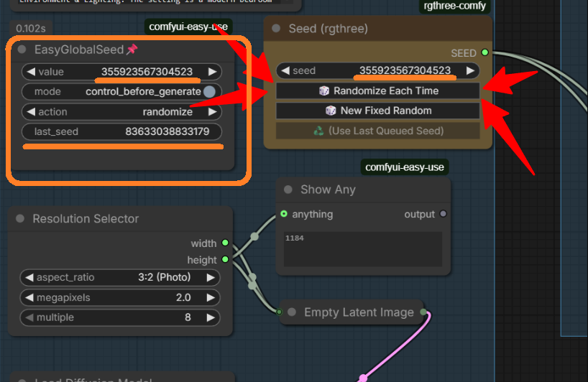This screenshot has width=588, height=382.
Task: Select previous action option in EasyGlobalSeed
Action: pos(31,111)
